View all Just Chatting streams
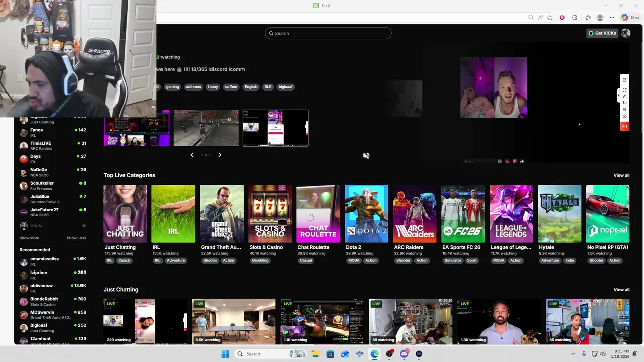Image resolution: width=644 pixels, height=362 pixels. pos(621,290)
